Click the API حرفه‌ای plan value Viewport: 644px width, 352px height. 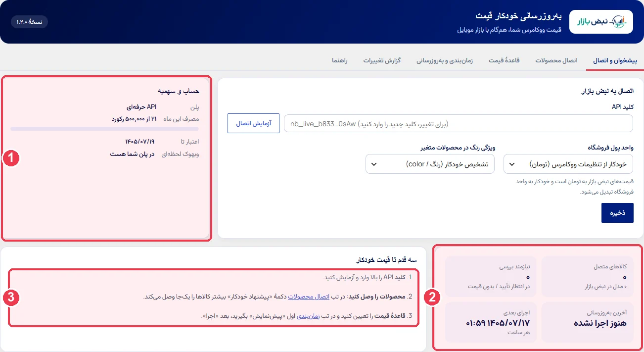tap(141, 106)
